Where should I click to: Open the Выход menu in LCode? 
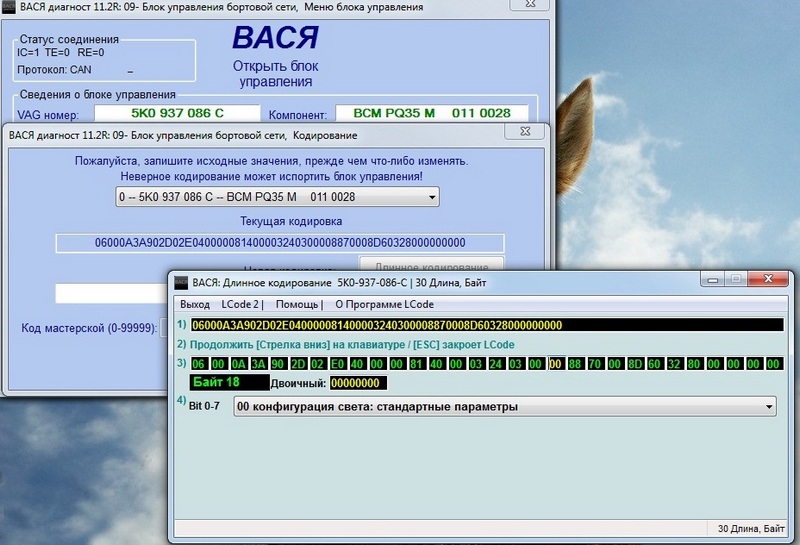pos(195,304)
